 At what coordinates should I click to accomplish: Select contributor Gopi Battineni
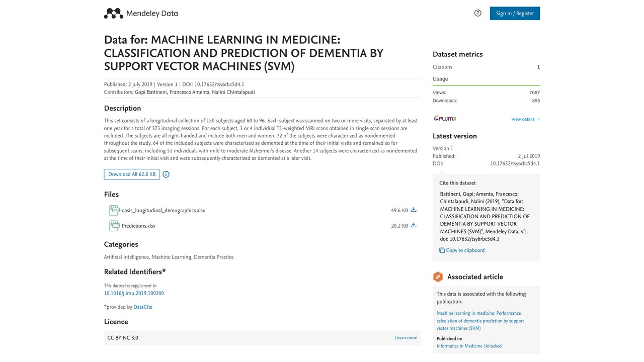point(151,93)
